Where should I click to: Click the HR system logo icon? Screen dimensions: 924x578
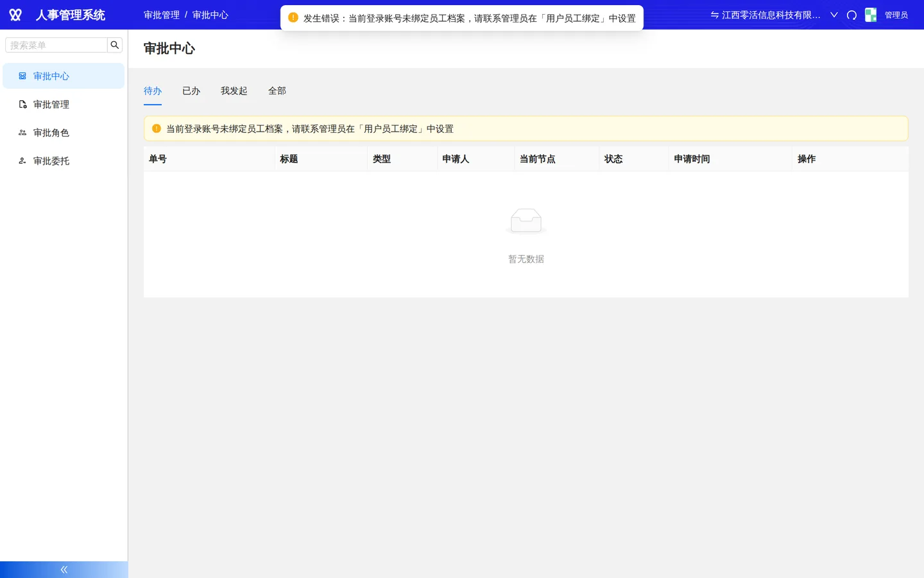15,15
